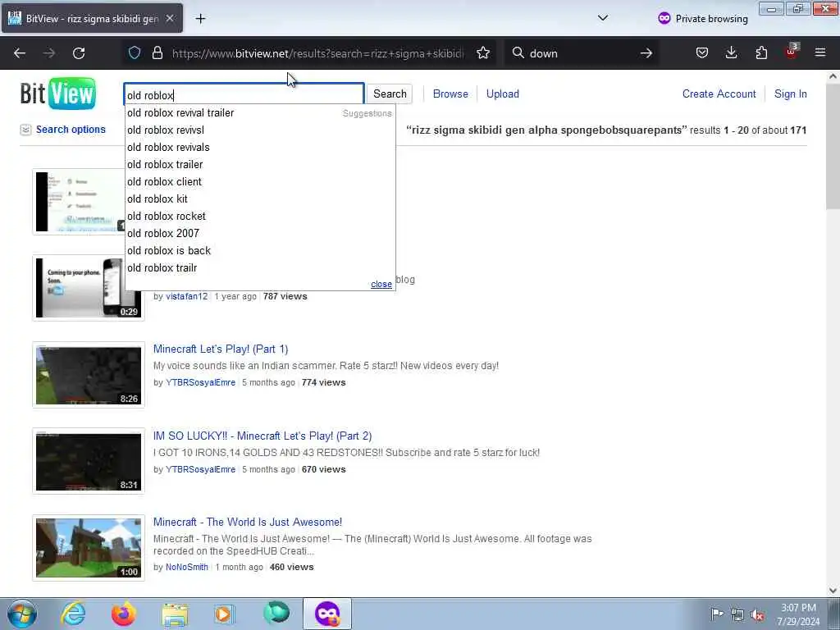The height and width of the screenshot is (630, 840).
Task: Launch Internet Explorer from taskbar
Action: (73, 614)
